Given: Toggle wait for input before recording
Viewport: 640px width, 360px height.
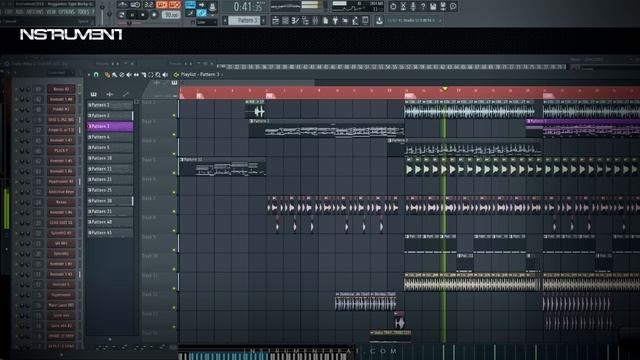Looking at the screenshot, I should 136,5.
